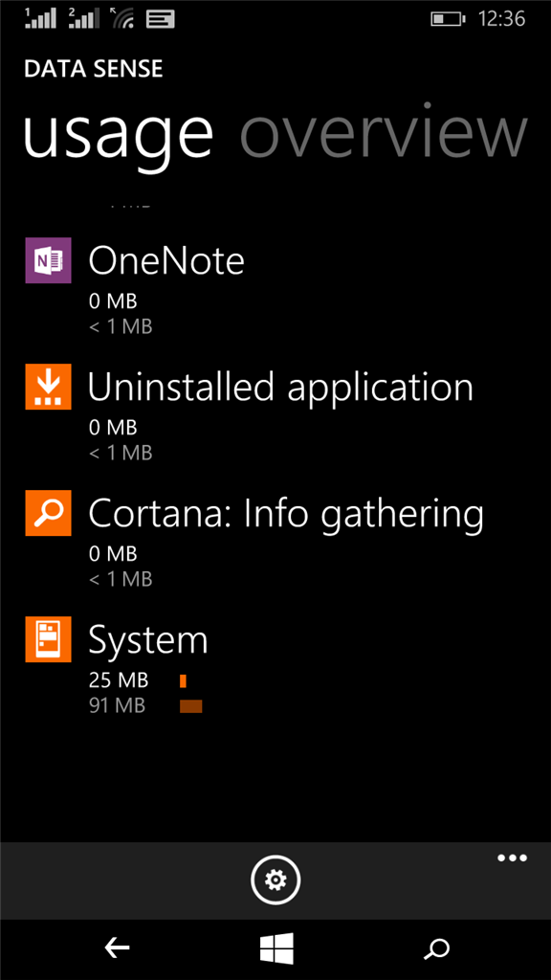Click the Uninstalled application download icon
This screenshot has width=551, height=980.
pos(48,387)
